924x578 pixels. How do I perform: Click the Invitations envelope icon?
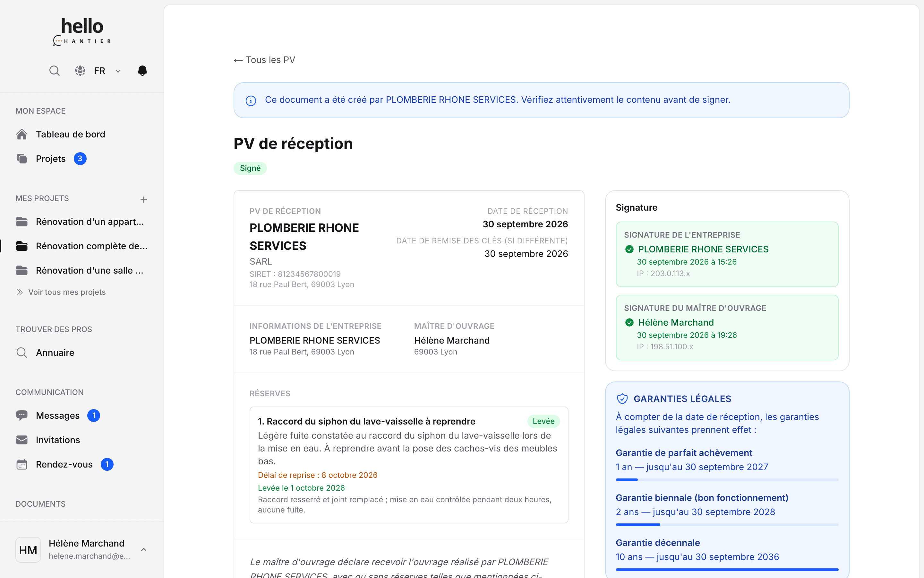[22, 440]
